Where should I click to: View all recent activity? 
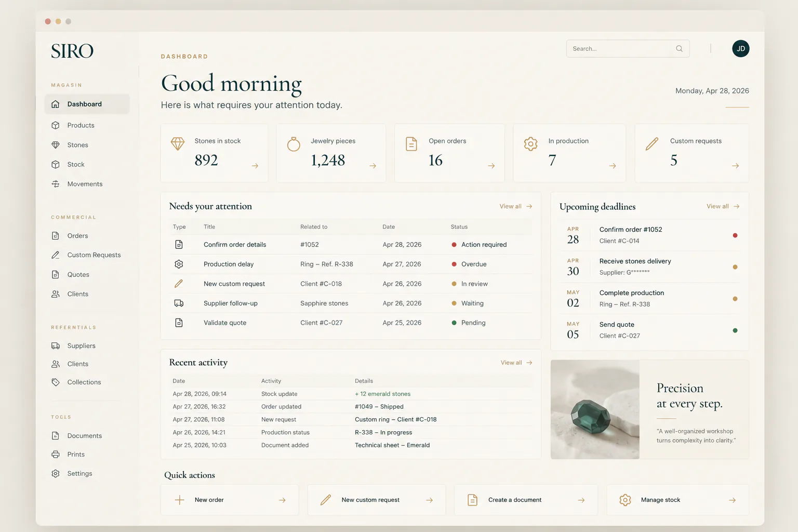(516, 363)
